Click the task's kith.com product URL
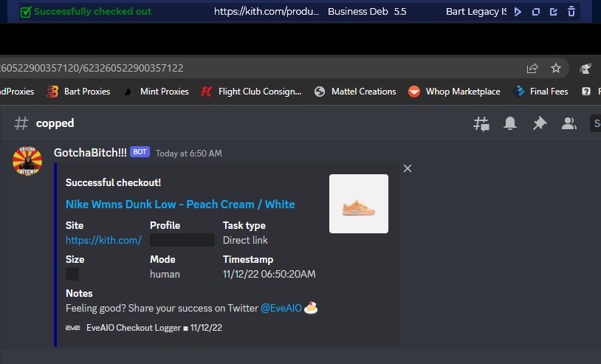The width and height of the screenshot is (601, 364). click(x=267, y=12)
